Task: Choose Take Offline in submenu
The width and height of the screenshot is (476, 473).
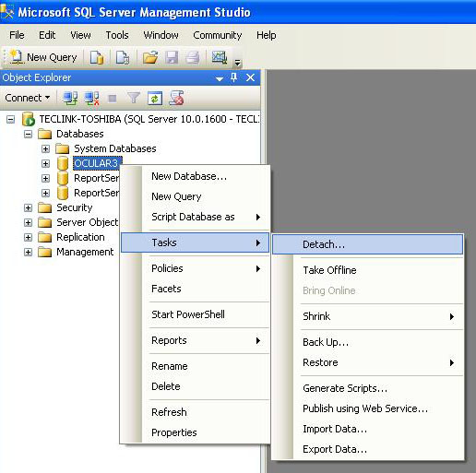Action: pos(329,270)
